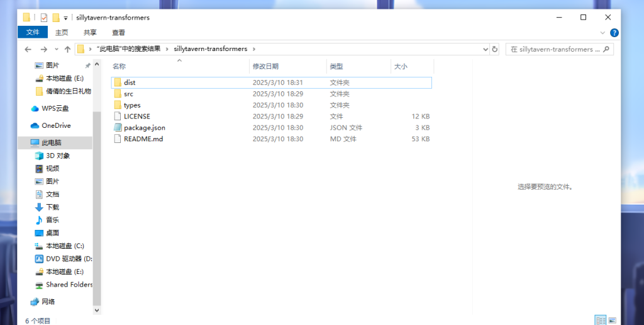This screenshot has height=325, width=644.
Task: Click the Up one level arrow
Action: point(67,49)
